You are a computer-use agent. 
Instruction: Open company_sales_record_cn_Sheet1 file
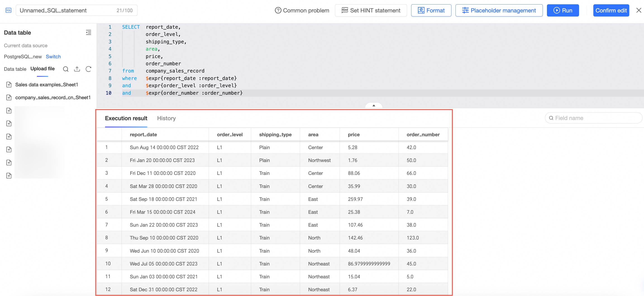click(x=53, y=98)
